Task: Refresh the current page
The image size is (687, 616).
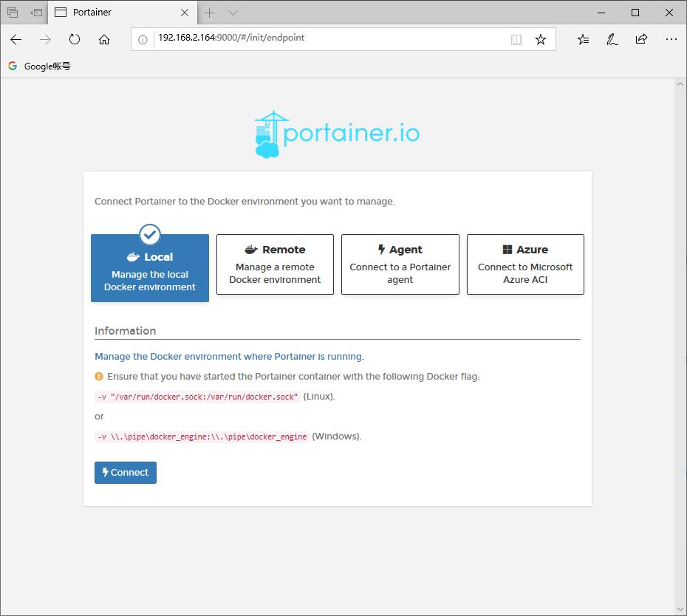Action: (x=75, y=40)
